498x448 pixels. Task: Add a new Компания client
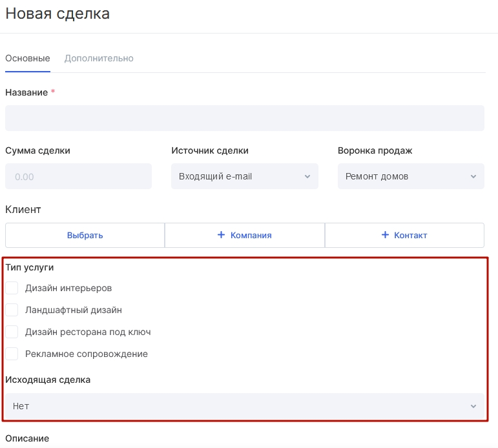click(245, 235)
